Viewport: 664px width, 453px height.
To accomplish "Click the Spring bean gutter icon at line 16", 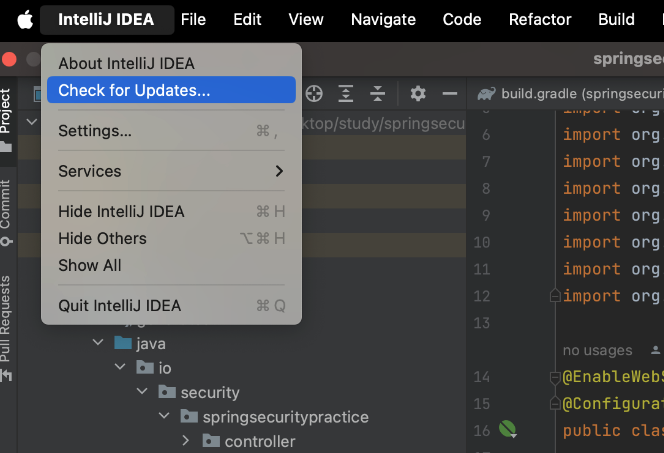I will (507, 429).
